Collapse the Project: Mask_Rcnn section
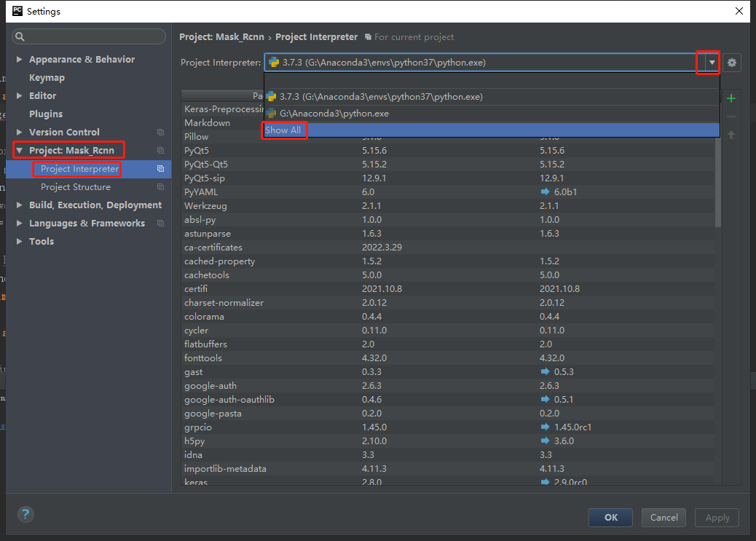The height and width of the screenshot is (541, 756). tap(19, 151)
